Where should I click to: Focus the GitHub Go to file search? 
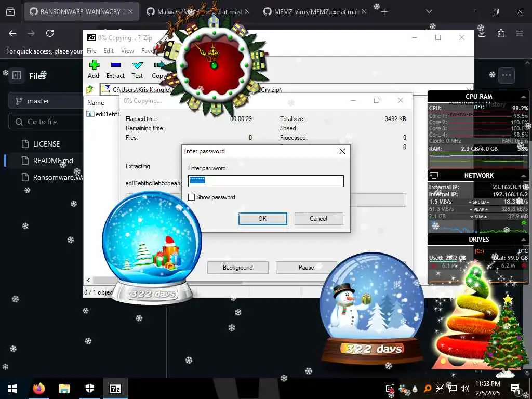[46, 122]
